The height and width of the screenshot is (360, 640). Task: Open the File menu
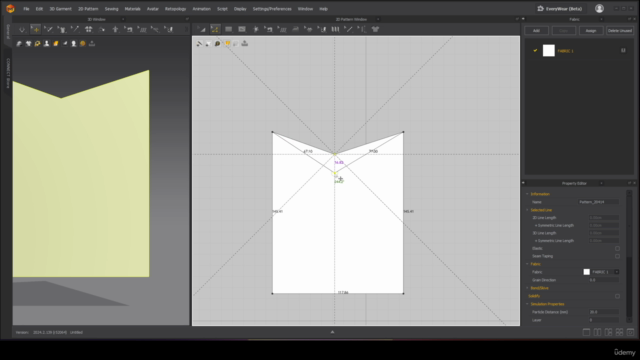point(26,9)
